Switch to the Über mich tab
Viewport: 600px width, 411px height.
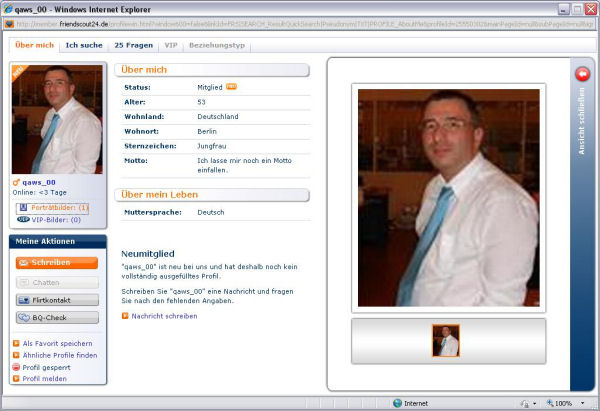point(34,45)
